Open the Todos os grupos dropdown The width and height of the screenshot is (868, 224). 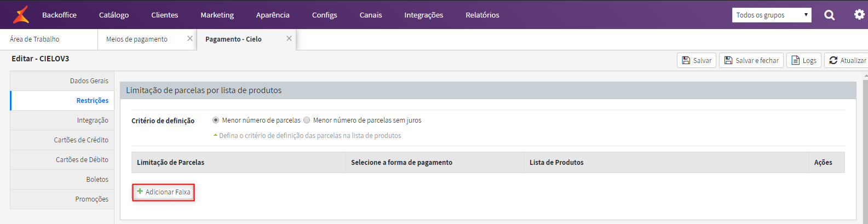[772, 15]
